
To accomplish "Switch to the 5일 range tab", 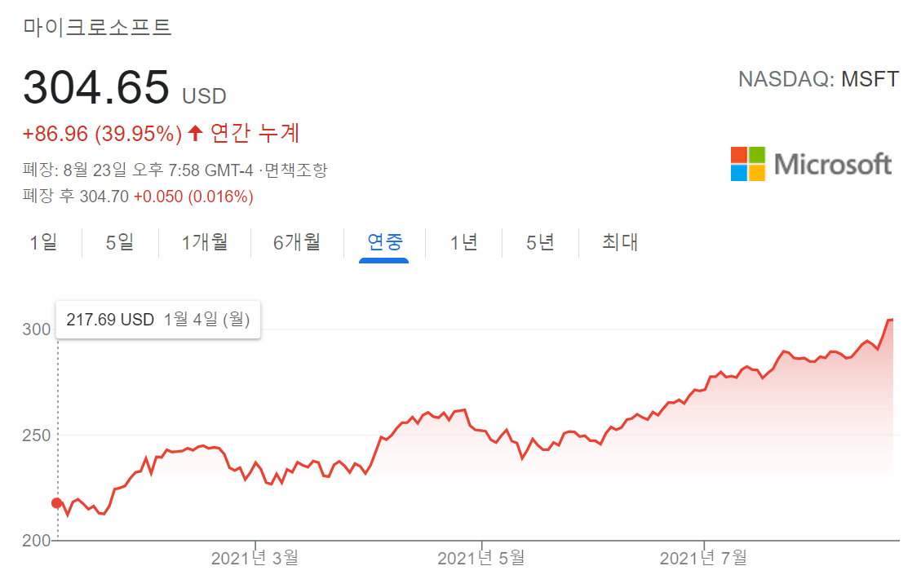I will [x=120, y=242].
